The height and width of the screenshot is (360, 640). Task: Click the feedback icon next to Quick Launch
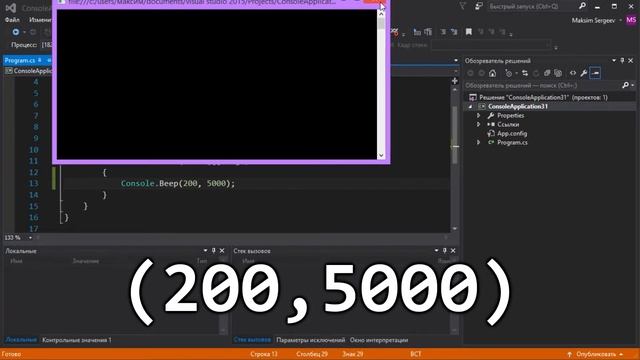tap(479, 6)
